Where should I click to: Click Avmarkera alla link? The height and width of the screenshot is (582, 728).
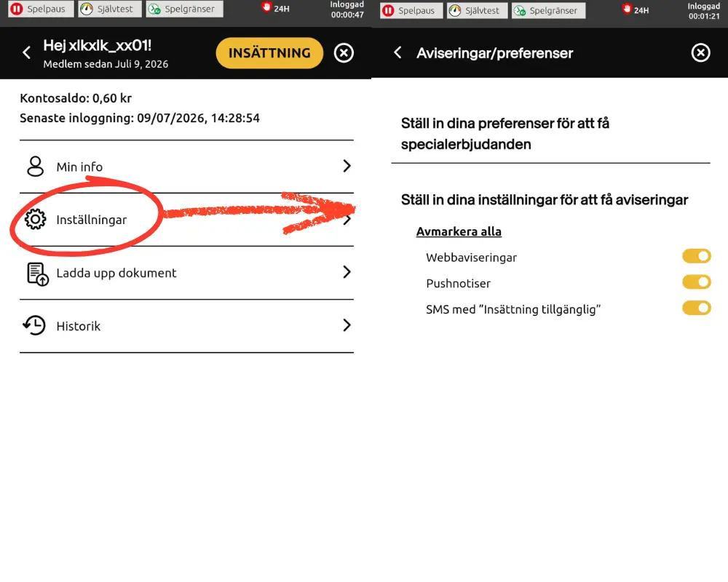pos(459,231)
